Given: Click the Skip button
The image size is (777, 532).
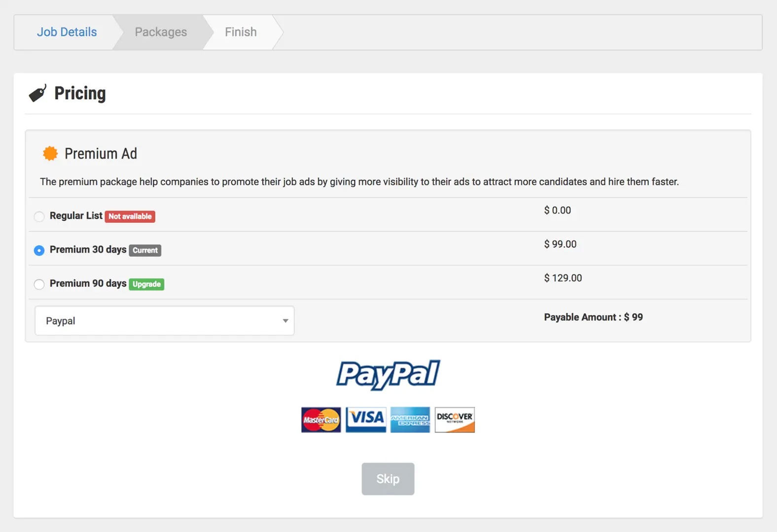Looking at the screenshot, I should (x=388, y=479).
